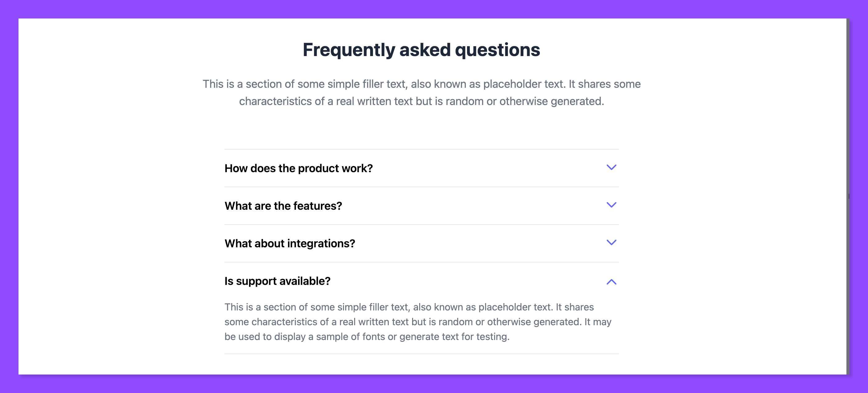
Task: Click 'generate text for testing' in the answer
Action: click(x=454, y=337)
